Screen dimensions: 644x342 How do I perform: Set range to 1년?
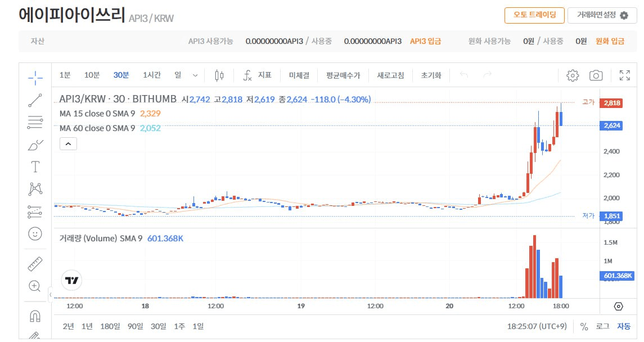(87, 326)
